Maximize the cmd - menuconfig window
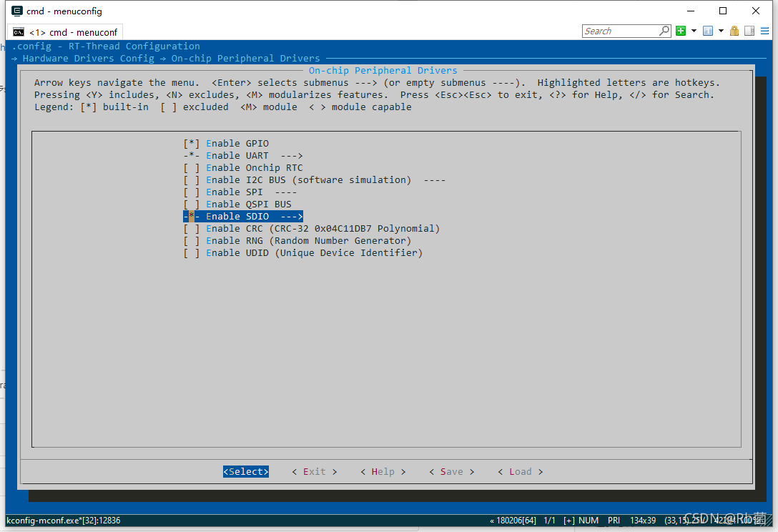 (x=723, y=11)
